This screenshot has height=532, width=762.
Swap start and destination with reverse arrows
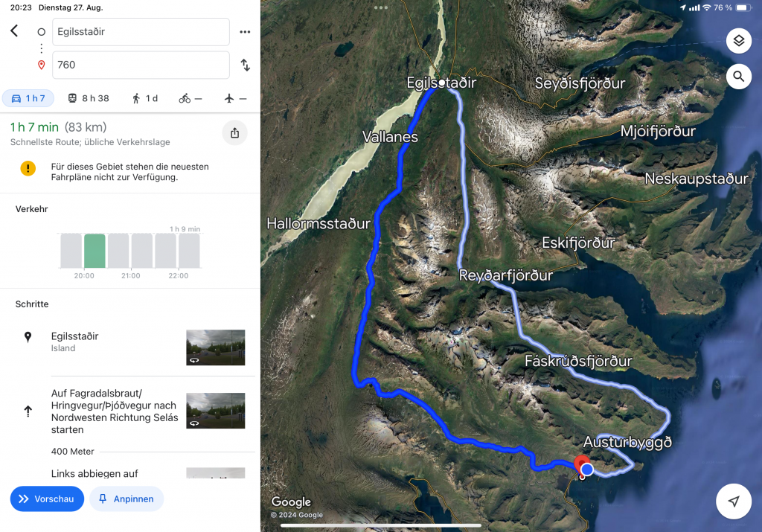pos(246,65)
